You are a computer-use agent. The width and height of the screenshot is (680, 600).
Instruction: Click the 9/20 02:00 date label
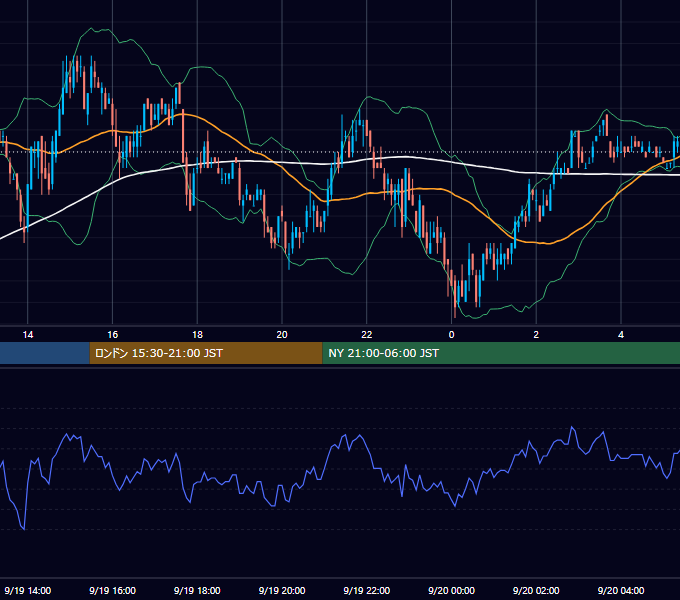click(x=536, y=590)
